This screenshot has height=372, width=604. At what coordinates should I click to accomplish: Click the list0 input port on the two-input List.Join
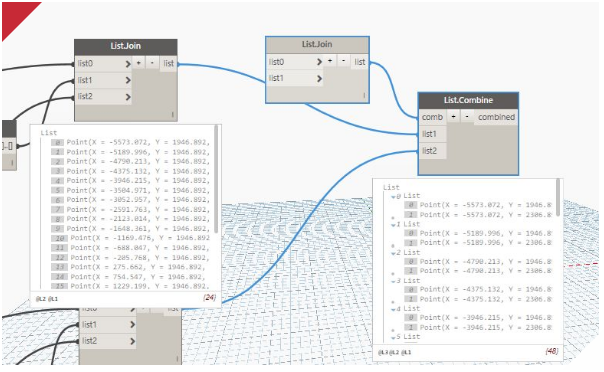295,62
